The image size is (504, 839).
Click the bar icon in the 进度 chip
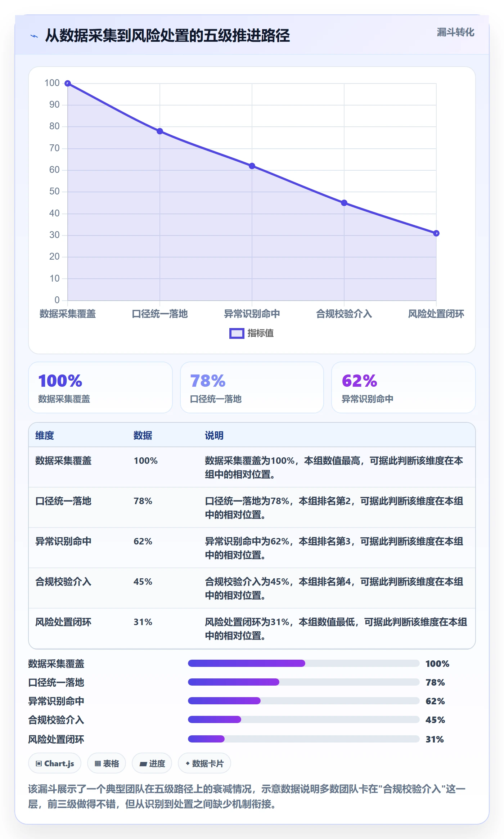pos(143,764)
